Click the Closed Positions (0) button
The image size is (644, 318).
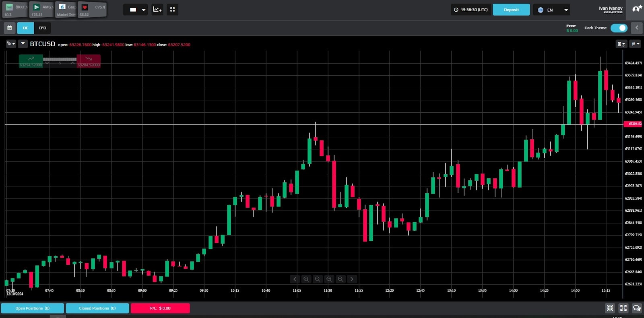coord(97,308)
